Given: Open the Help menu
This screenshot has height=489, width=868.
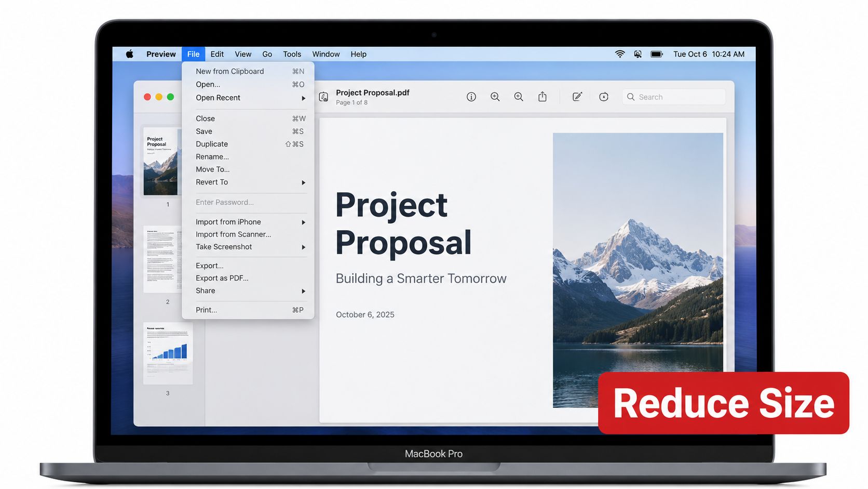Looking at the screenshot, I should (359, 54).
